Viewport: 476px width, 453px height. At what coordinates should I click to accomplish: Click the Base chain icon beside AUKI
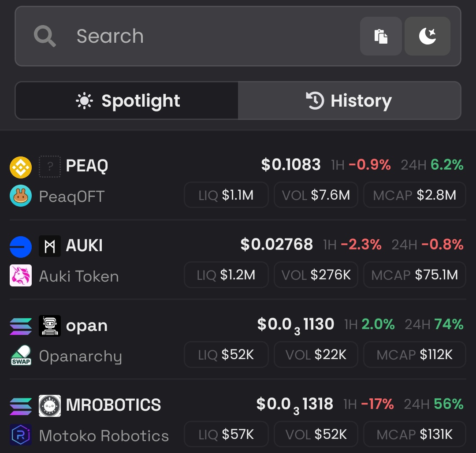[x=21, y=247]
